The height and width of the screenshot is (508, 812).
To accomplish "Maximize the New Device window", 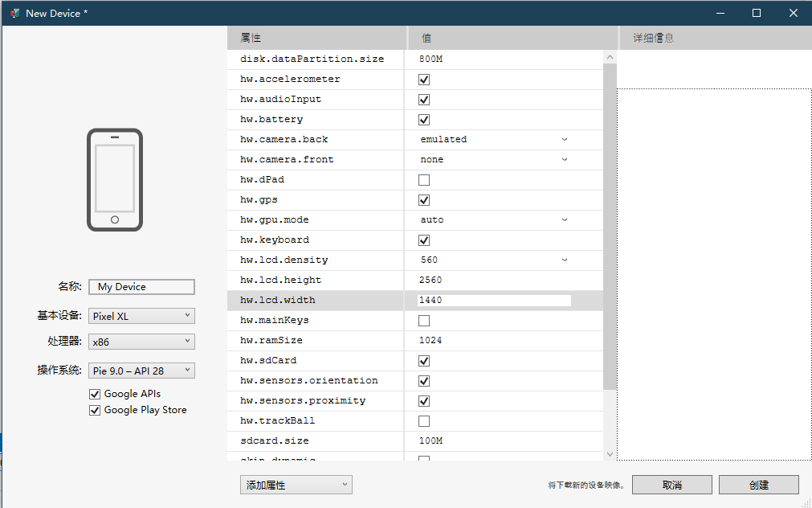I will (x=756, y=13).
